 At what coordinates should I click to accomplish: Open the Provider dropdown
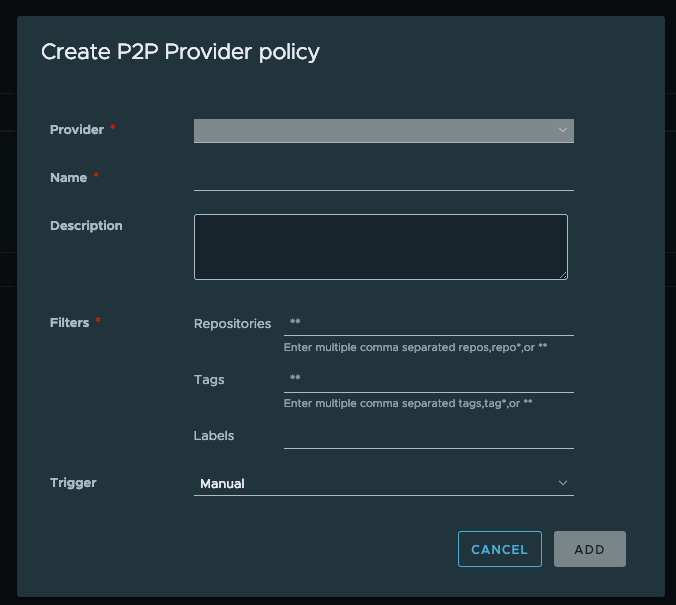(x=384, y=131)
